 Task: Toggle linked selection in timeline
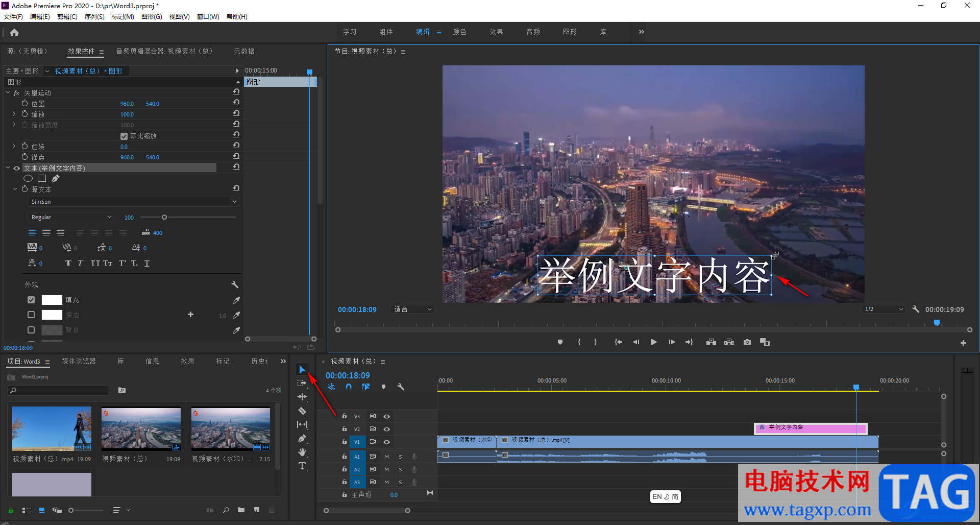point(365,387)
